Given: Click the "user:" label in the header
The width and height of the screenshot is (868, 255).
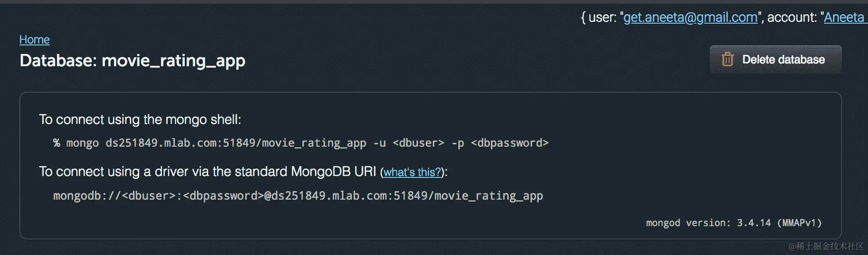Looking at the screenshot, I should (602, 18).
